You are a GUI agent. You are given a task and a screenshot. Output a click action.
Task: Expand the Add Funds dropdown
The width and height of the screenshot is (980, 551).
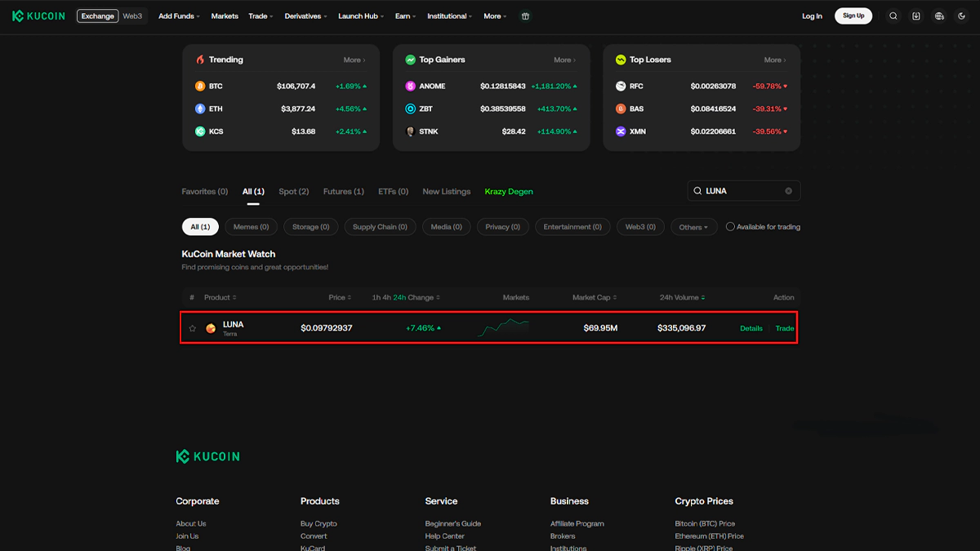(x=179, y=16)
